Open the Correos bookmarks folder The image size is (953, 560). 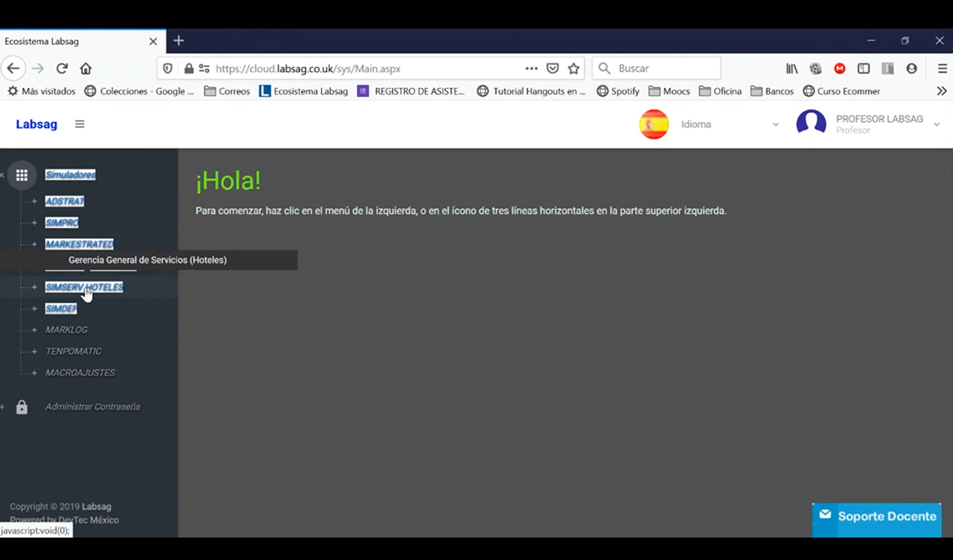point(227,91)
